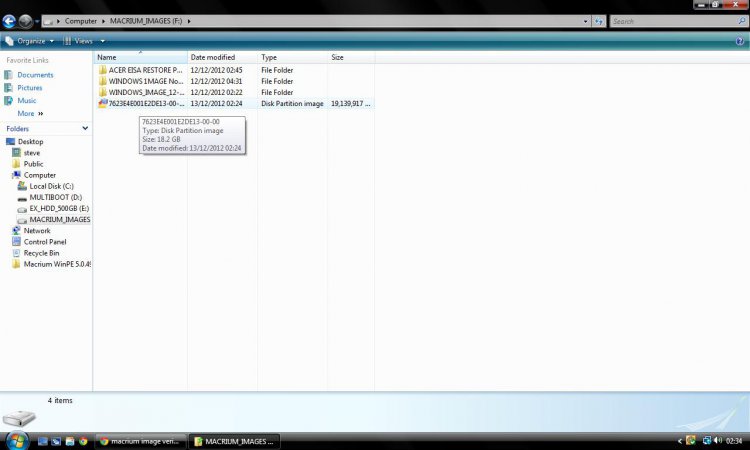
Task: Open address bar history dropdown
Action: click(585, 21)
